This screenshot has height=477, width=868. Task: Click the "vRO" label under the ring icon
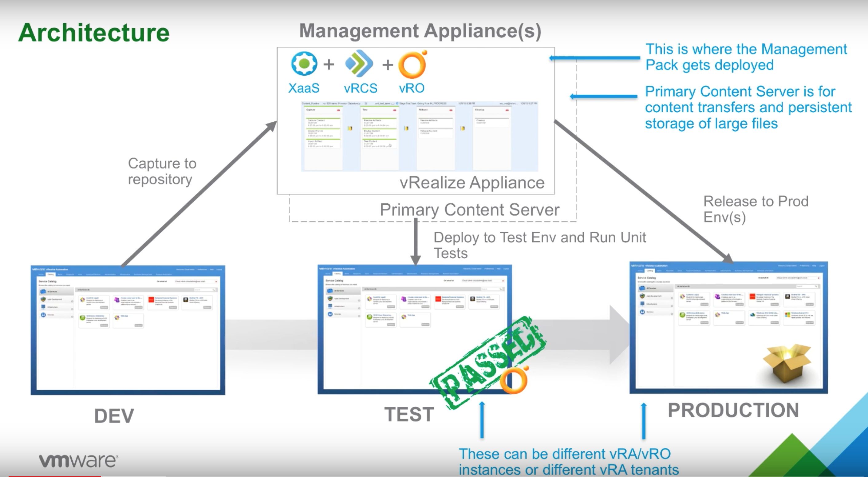click(412, 88)
